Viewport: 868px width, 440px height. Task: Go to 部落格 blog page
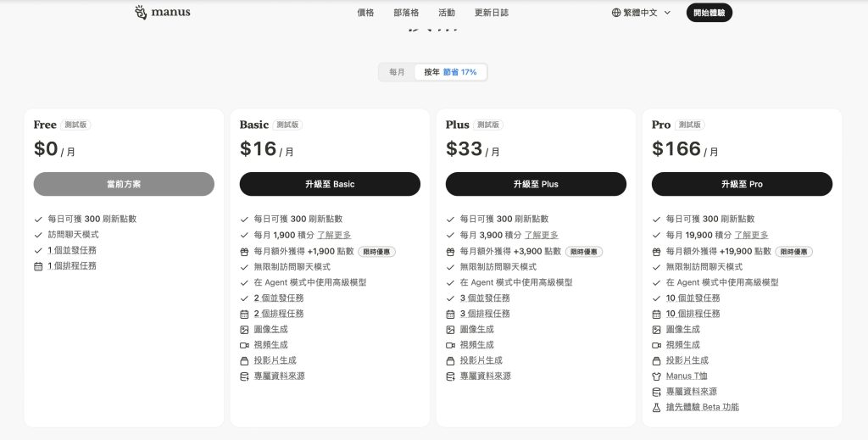click(406, 13)
